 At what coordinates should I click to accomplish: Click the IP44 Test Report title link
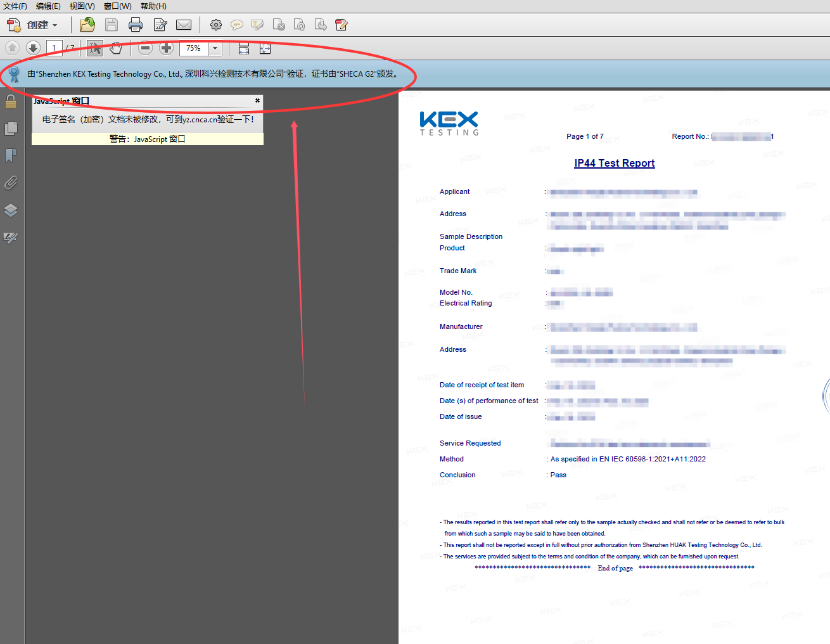(x=615, y=163)
